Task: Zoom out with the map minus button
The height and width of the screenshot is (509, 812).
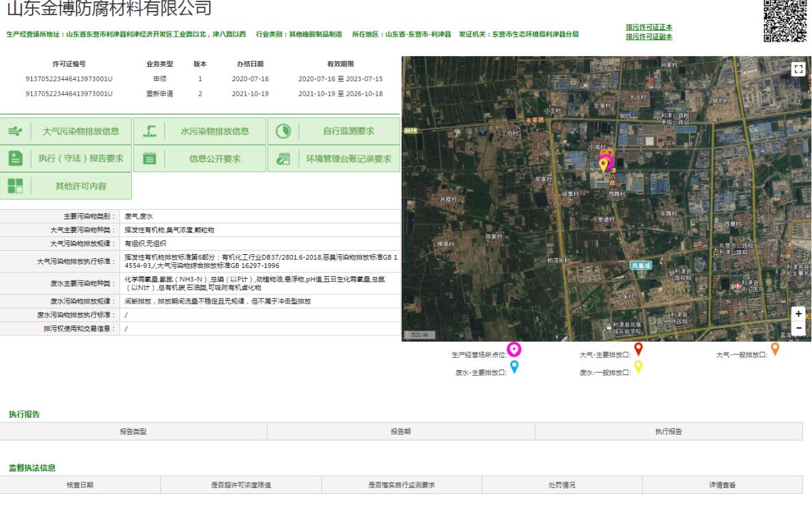Action: tap(798, 327)
